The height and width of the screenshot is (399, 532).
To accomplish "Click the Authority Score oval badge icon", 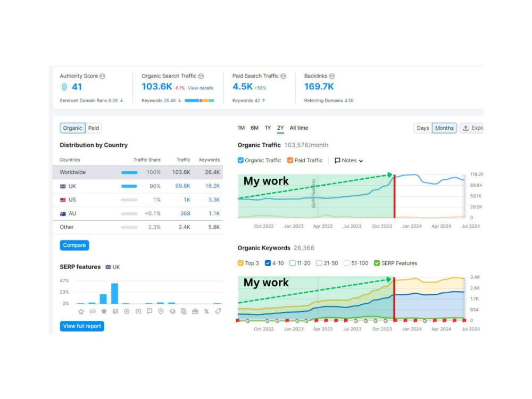I will coord(64,87).
